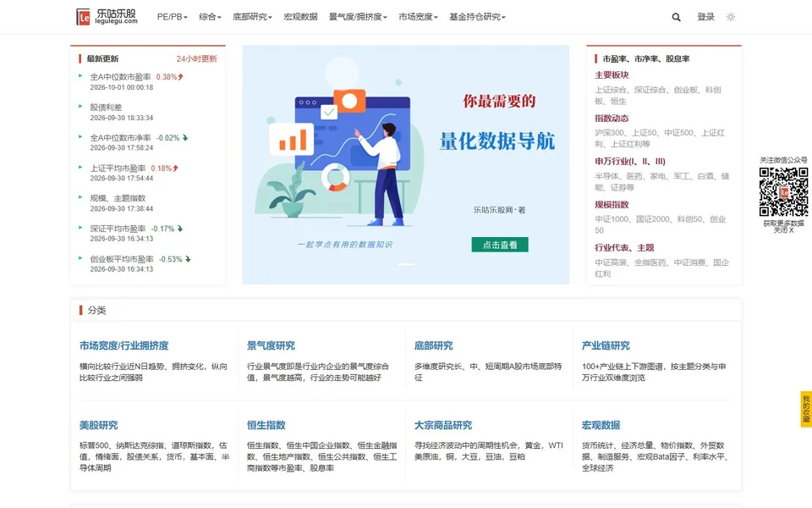This screenshot has width=812, height=508.
Task: Expand the 市场宽度 dropdown menu
Action: click(x=418, y=17)
